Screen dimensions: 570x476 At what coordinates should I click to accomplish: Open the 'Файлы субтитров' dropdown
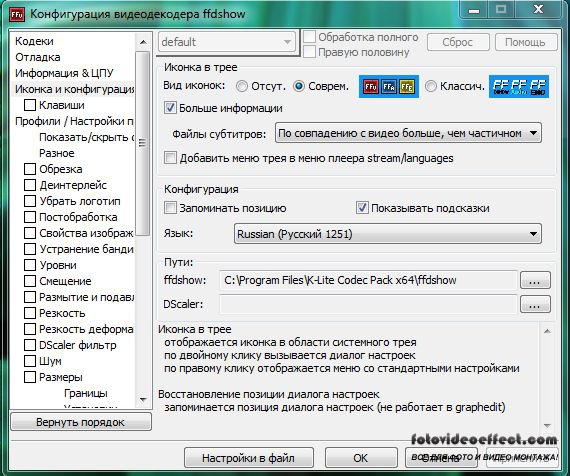[408, 133]
